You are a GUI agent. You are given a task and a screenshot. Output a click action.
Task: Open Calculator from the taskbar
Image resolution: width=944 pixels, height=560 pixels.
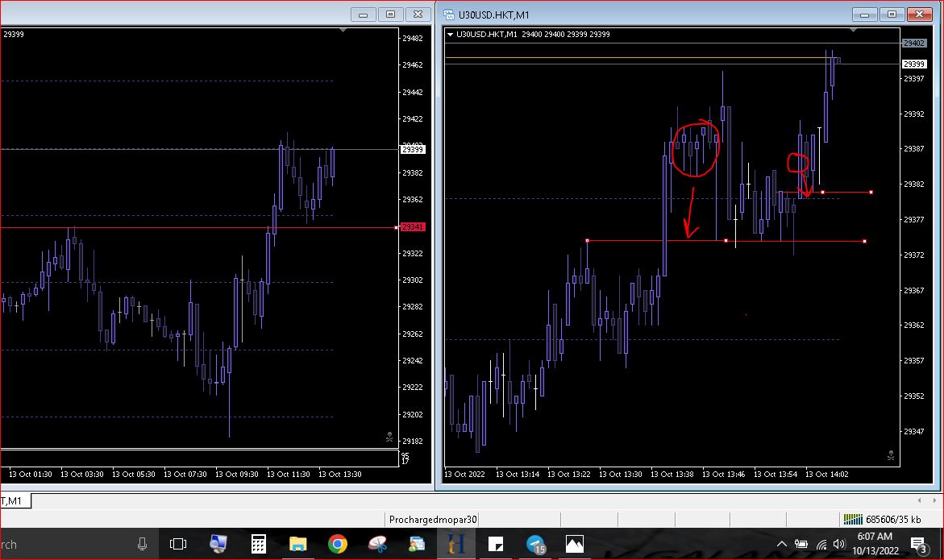click(258, 545)
